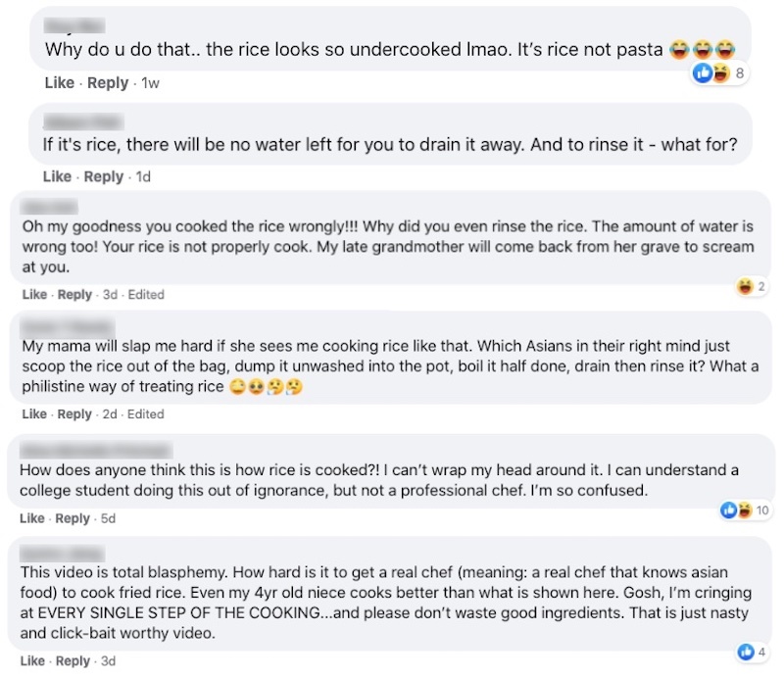Reply to the late grandmother comment

[x=74, y=295]
